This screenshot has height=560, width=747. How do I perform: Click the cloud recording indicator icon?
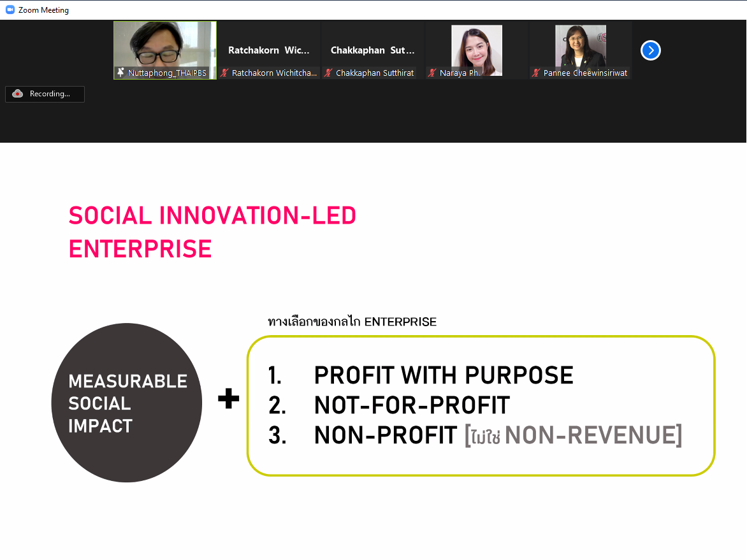(18, 94)
